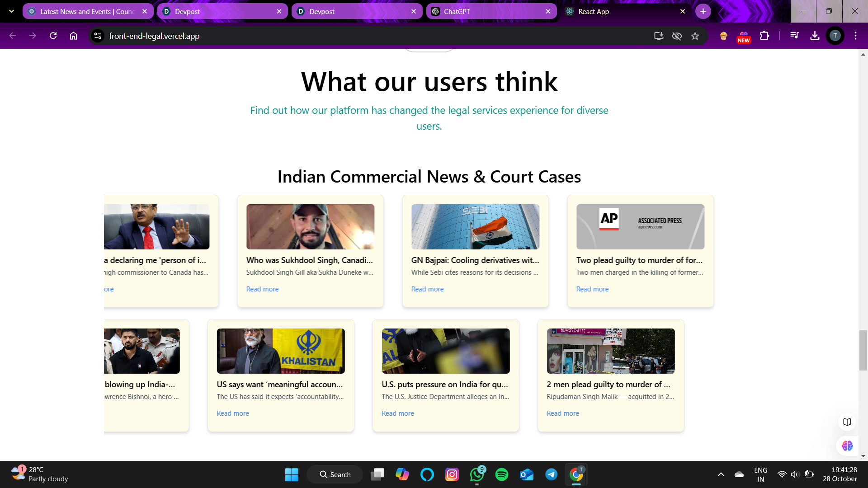Open the Chrome downloads icon
The height and width of the screenshot is (488, 868).
point(815,36)
